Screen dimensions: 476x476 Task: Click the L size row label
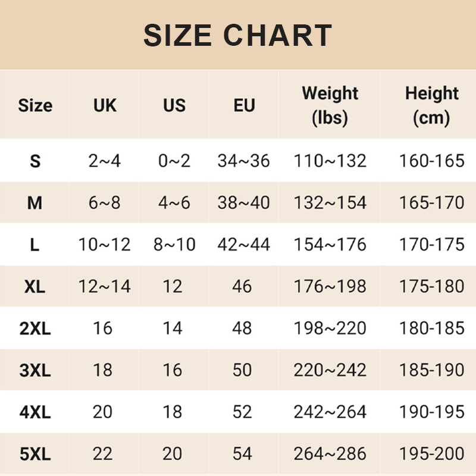35,245
